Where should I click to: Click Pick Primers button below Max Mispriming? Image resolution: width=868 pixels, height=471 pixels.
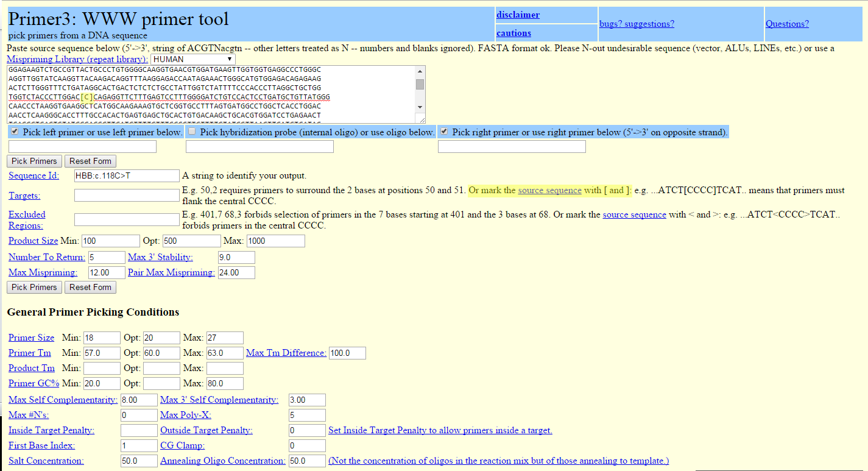click(34, 287)
